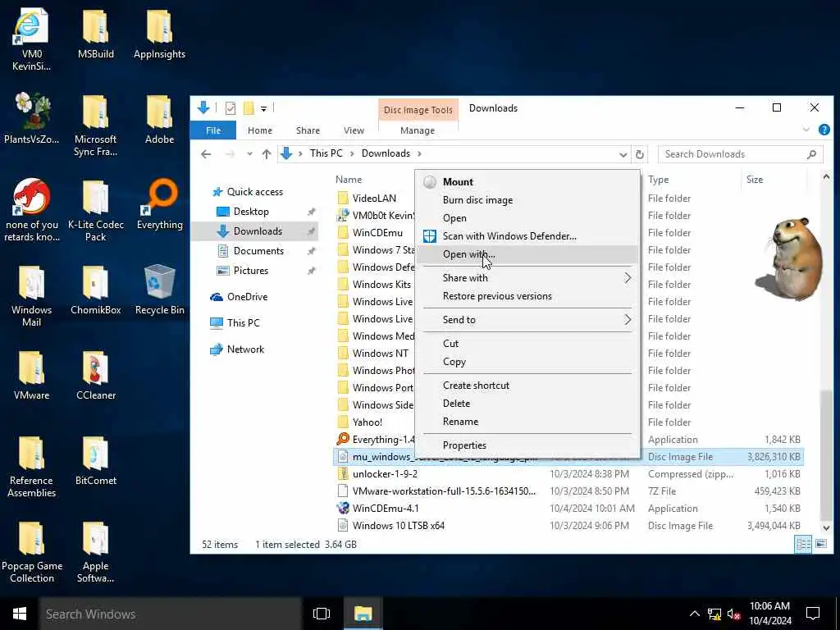The image size is (840, 630).
Task: Click File Explorer taskbar icon
Action: pos(363,614)
